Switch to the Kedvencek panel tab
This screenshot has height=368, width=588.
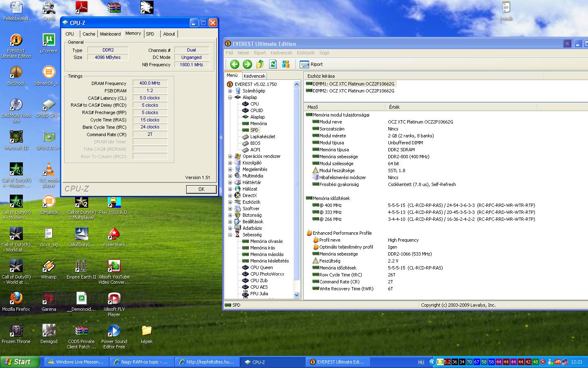click(x=254, y=76)
